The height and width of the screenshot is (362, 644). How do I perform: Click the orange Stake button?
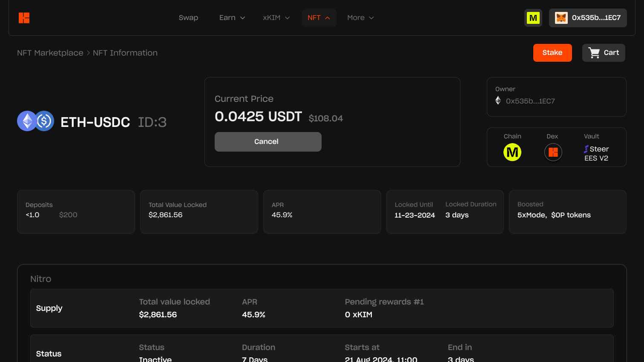pos(552,53)
